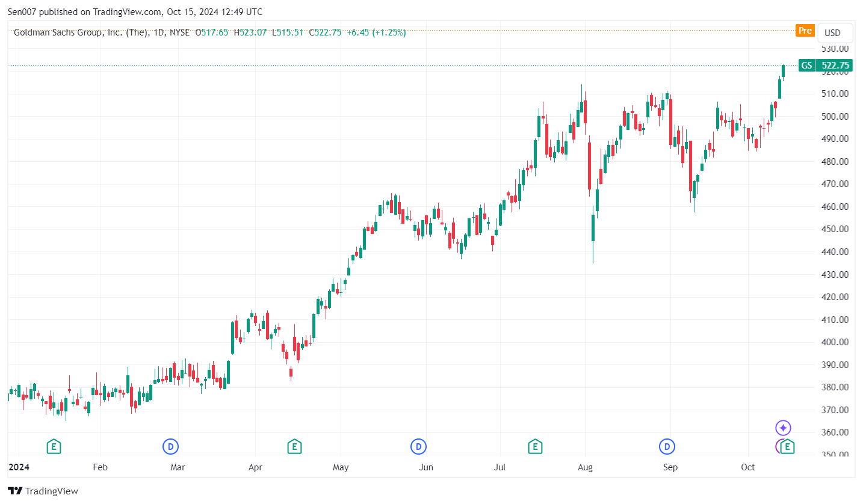Click the Oct label on time axis

point(748,467)
